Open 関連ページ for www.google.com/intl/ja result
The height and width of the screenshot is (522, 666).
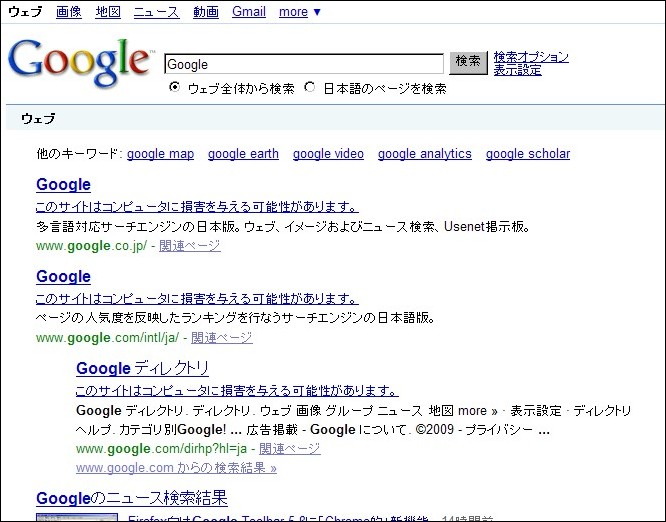[222, 338]
